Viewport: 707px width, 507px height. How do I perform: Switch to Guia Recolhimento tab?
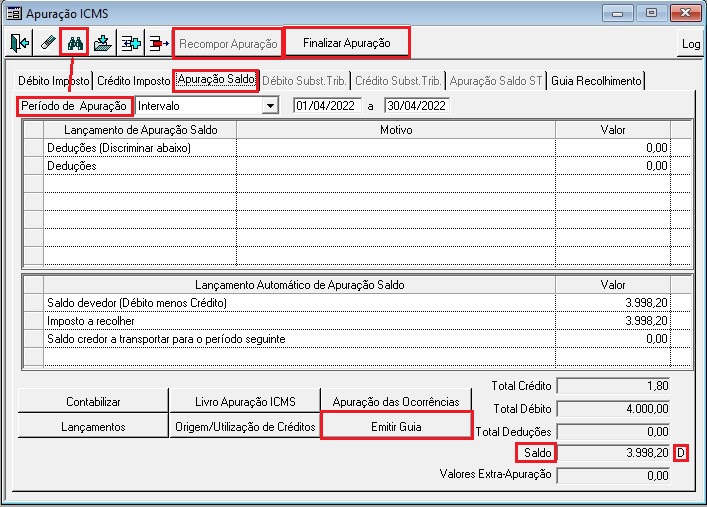point(596,81)
